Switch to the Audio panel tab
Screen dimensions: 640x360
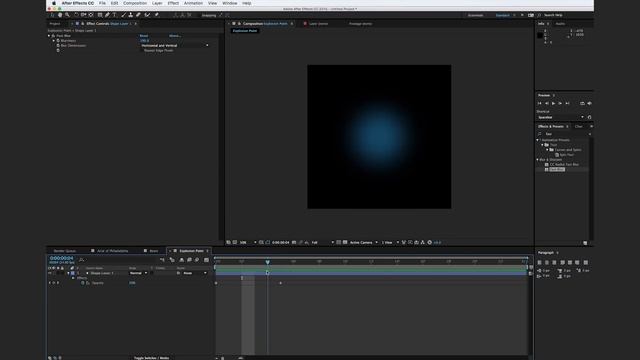click(560, 24)
